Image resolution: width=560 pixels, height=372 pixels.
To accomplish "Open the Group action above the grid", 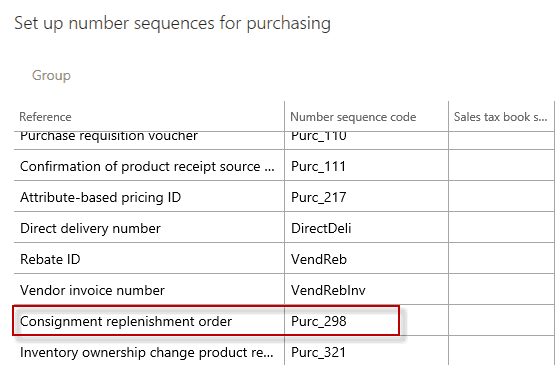I will coord(51,75).
